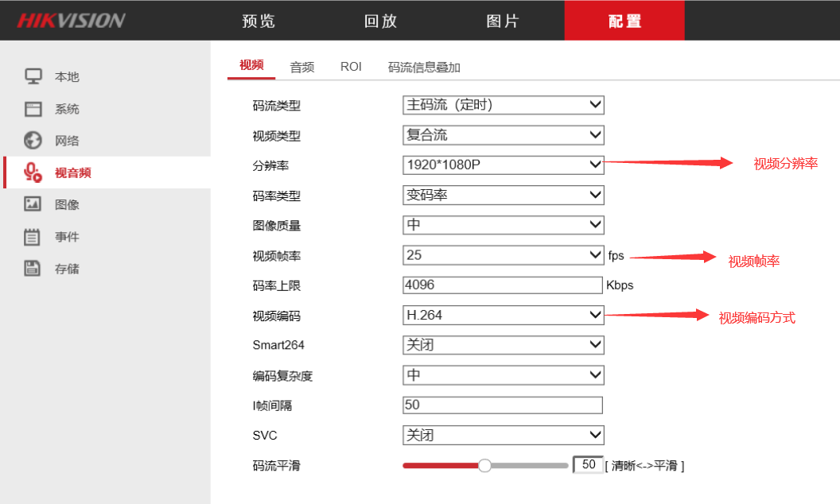Click the 码流平滑 value box showing 50
The width and height of the screenshot is (840, 504).
point(588,464)
